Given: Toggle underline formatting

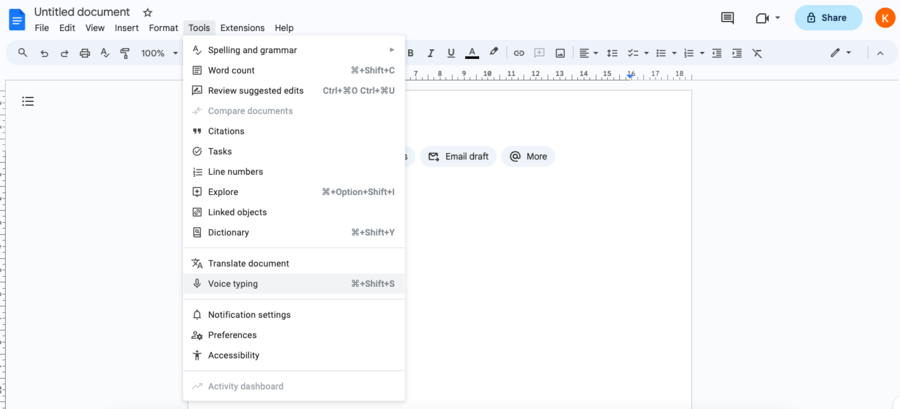Looking at the screenshot, I should 451,53.
